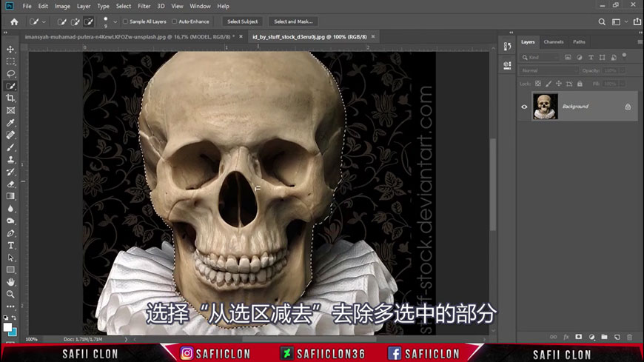Toggle lock transparent pixels

tap(538, 84)
